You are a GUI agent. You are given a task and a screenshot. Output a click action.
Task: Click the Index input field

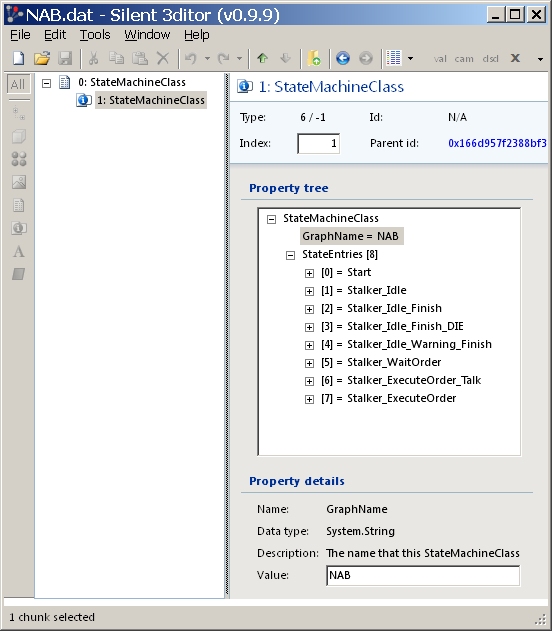(318, 143)
